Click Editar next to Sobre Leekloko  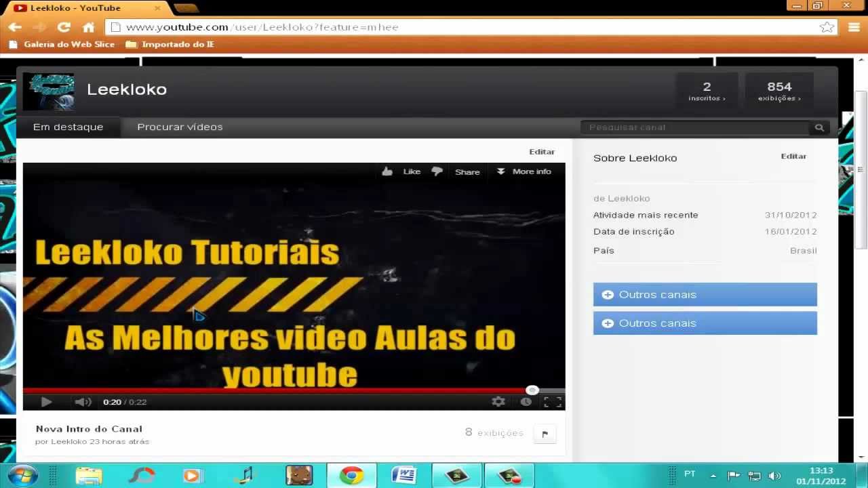tap(793, 156)
